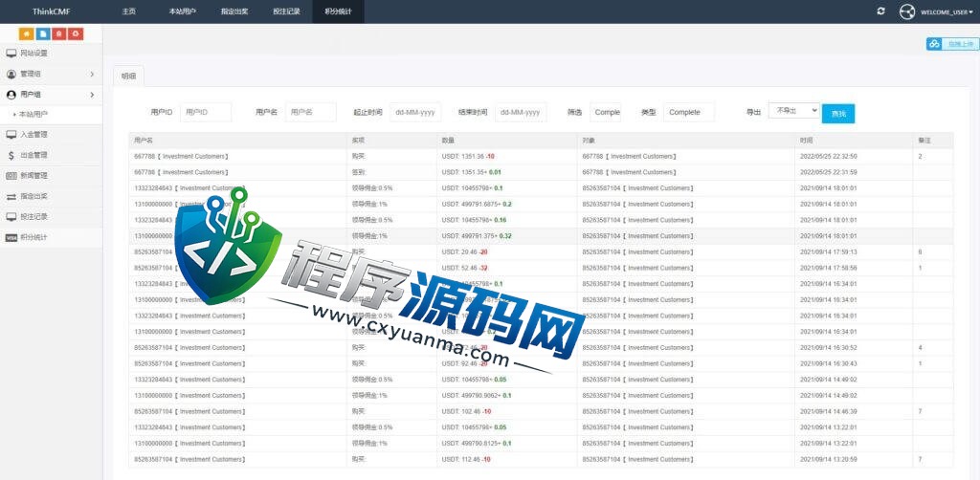Focus the 用户名 input field

[x=311, y=113]
